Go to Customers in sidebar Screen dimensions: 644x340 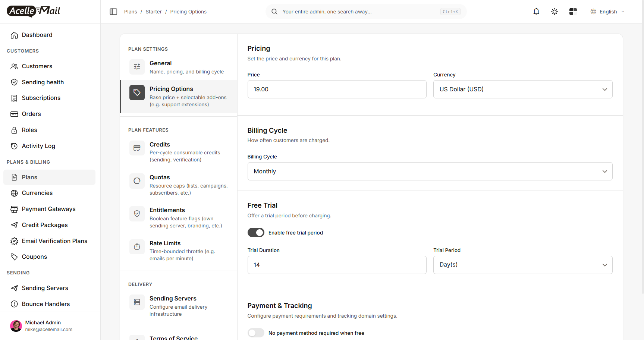50,66
